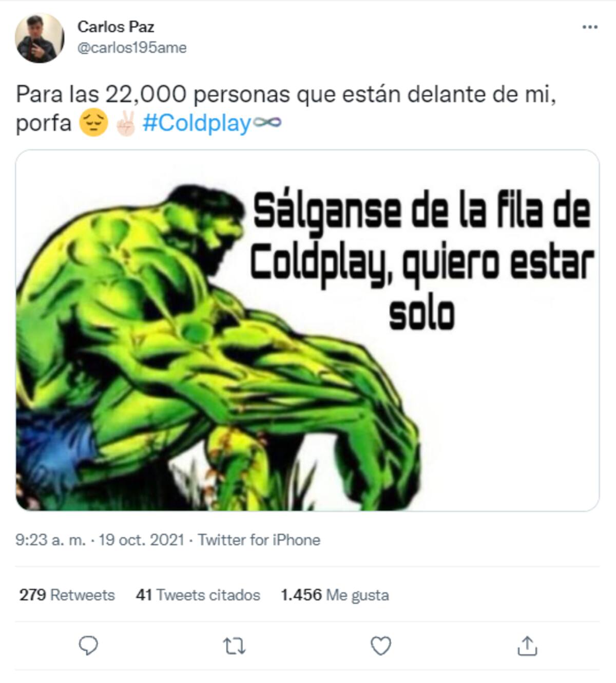The height and width of the screenshot is (683, 616).
Task: View the 41 Tweets citados list
Action: tap(198, 595)
